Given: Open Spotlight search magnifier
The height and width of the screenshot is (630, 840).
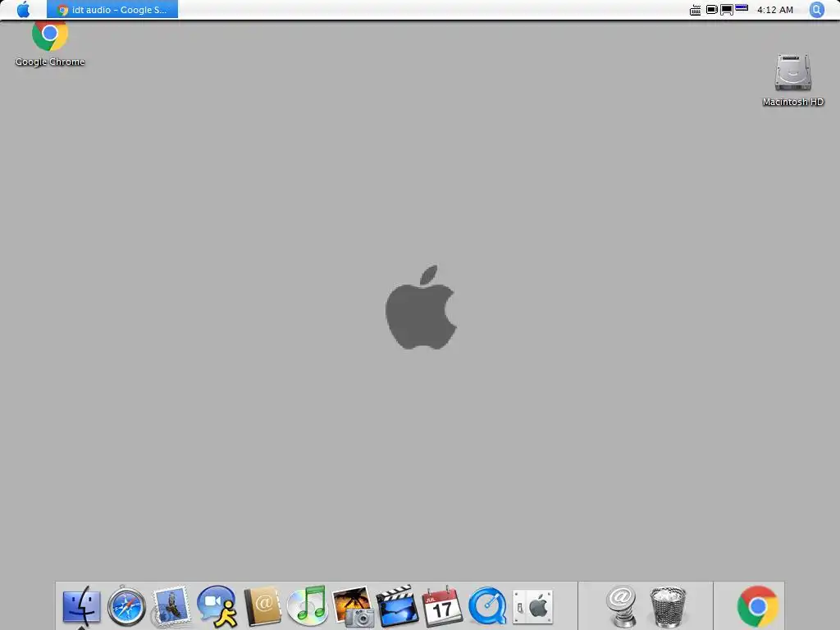Looking at the screenshot, I should coord(816,10).
